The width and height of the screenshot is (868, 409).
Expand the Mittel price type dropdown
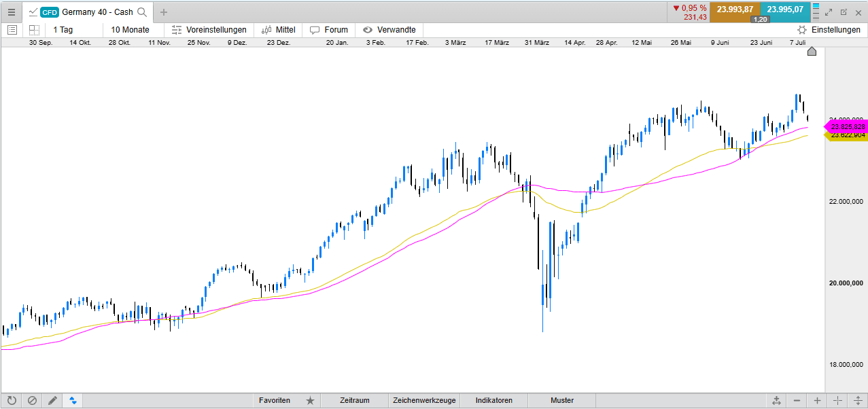pyautogui.click(x=279, y=30)
